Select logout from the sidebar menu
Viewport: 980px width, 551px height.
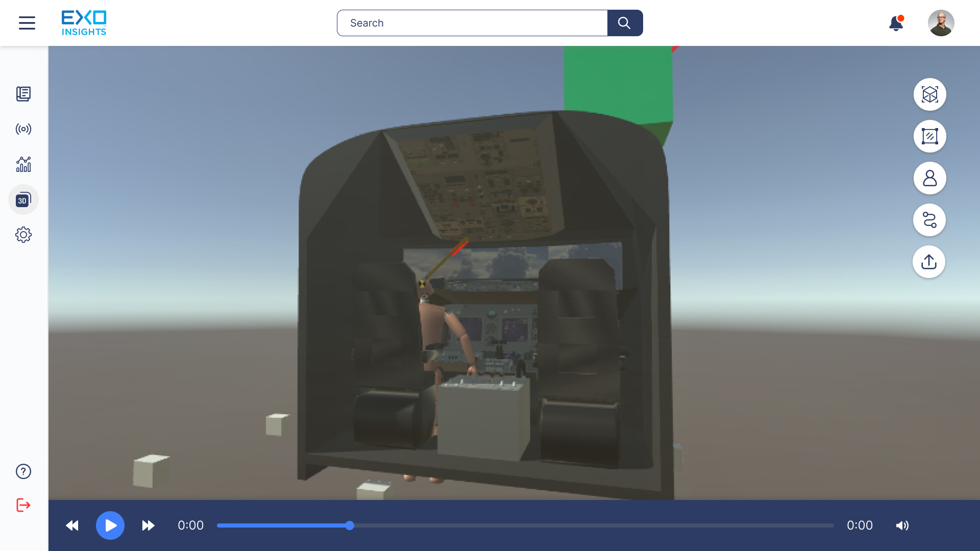24,505
